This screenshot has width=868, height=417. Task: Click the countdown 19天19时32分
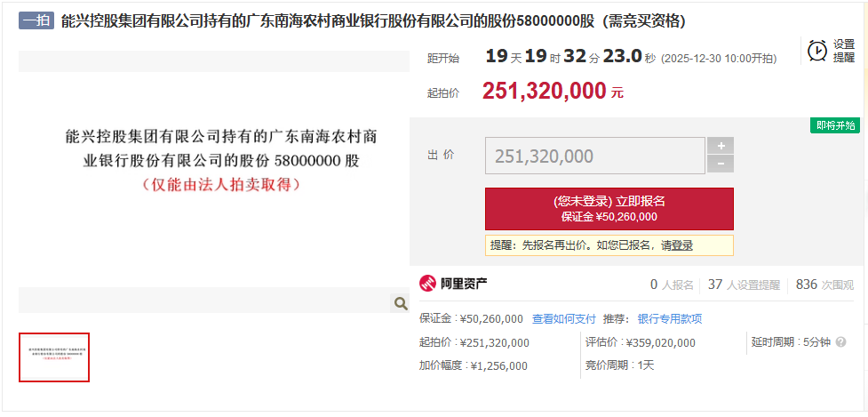[x=543, y=57]
